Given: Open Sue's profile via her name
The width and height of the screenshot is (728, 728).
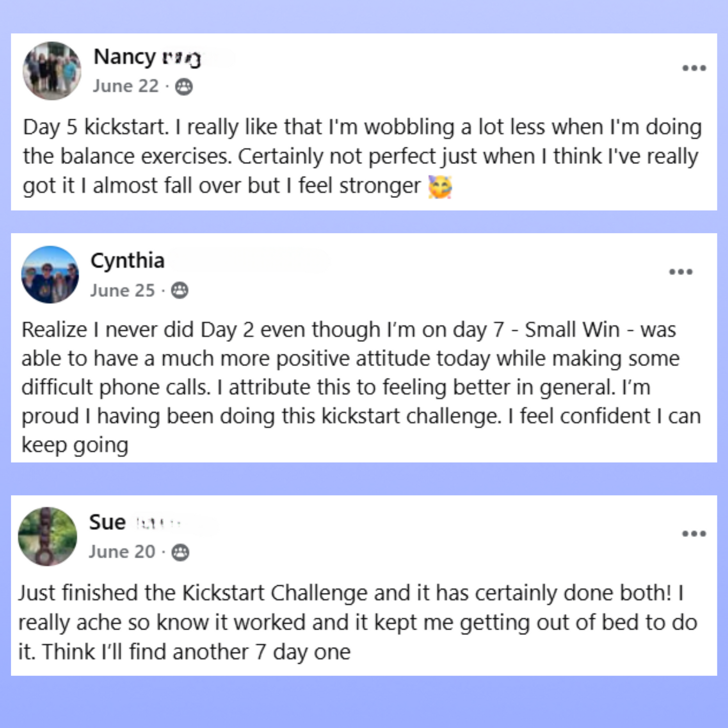Looking at the screenshot, I should 107,522.
